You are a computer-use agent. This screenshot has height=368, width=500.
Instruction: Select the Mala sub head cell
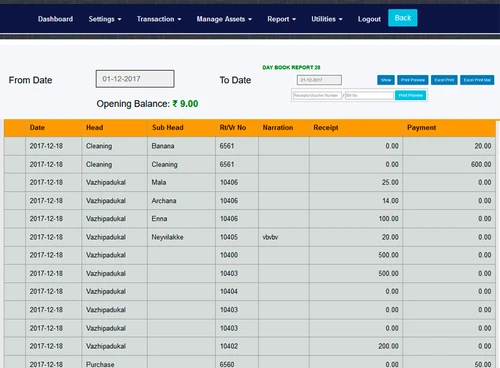181,182
